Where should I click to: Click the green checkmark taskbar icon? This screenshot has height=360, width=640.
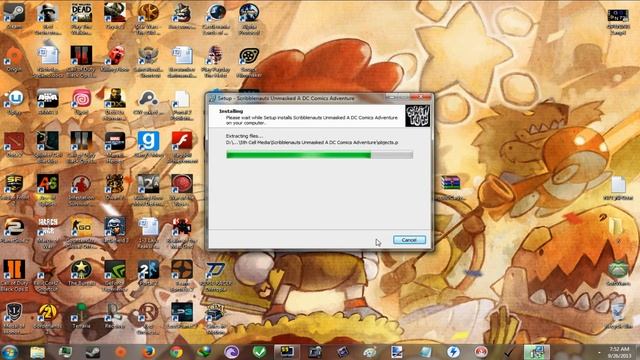point(260,352)
